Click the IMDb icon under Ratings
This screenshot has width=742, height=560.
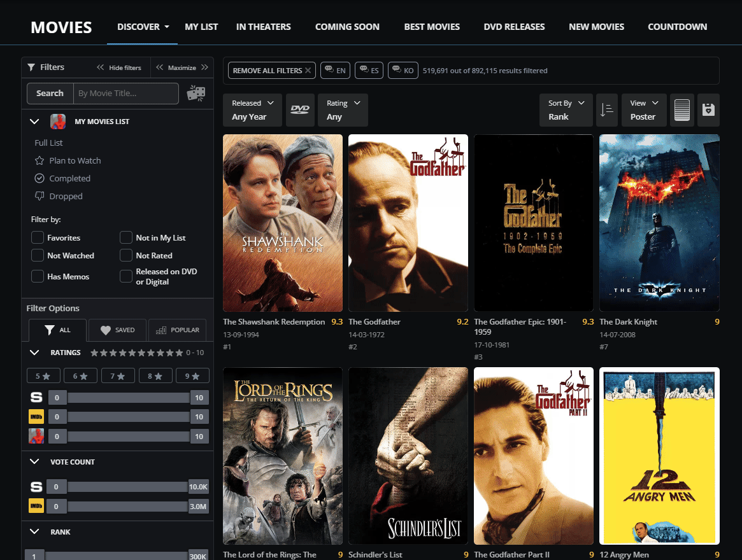(x=36, y=417)
